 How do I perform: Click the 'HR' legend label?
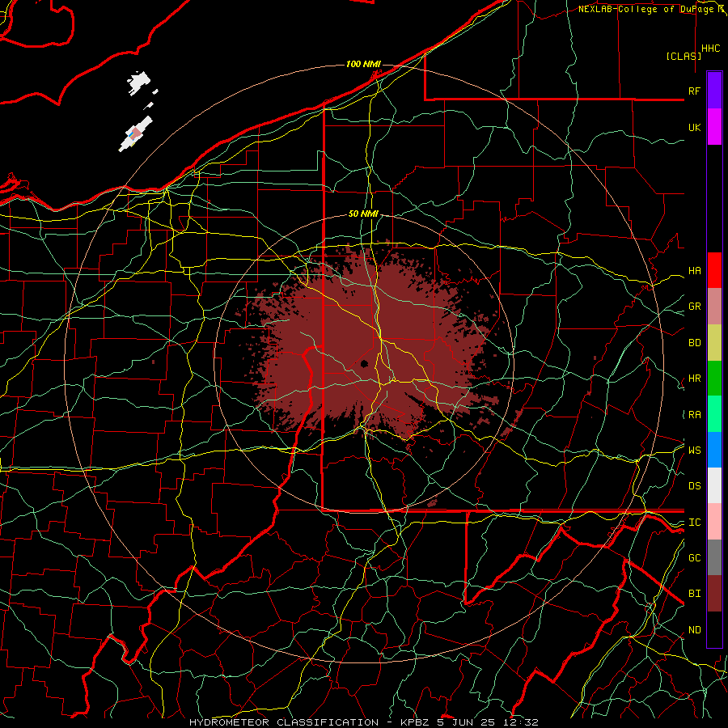(694, 379)
